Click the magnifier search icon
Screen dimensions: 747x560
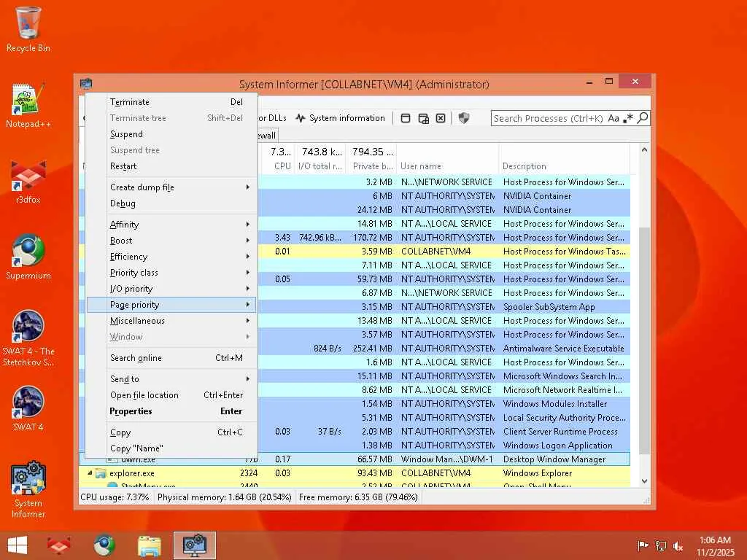click(642, 117)
